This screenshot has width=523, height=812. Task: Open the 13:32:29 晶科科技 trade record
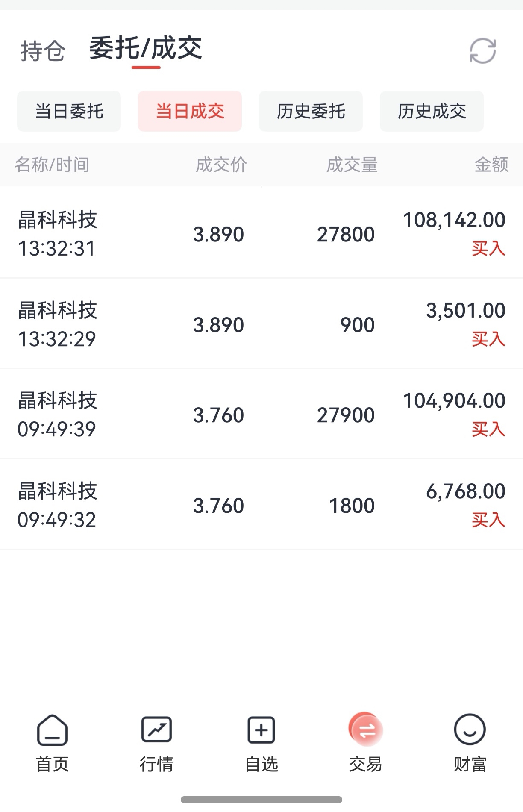coord(261,324)
